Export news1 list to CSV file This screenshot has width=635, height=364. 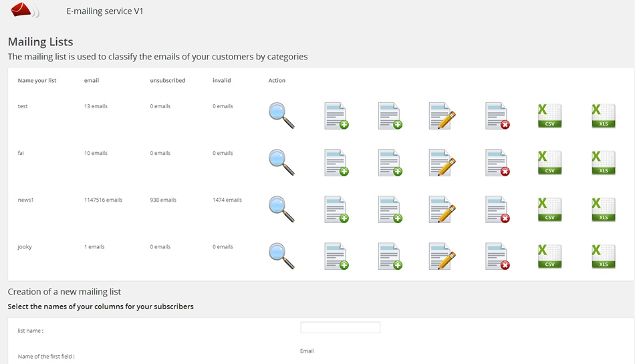pyautogui.click(x=549, y=210)
